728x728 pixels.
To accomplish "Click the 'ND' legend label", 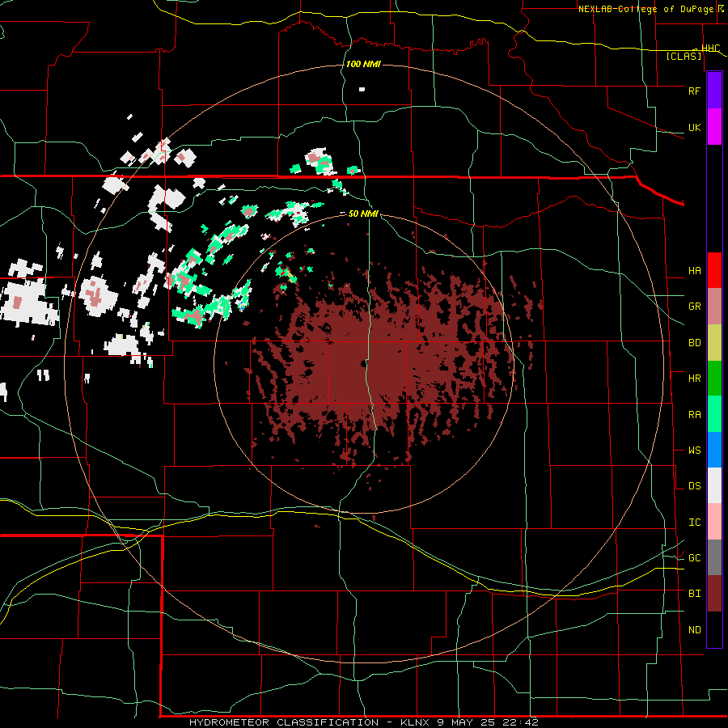I will (694, 630).
